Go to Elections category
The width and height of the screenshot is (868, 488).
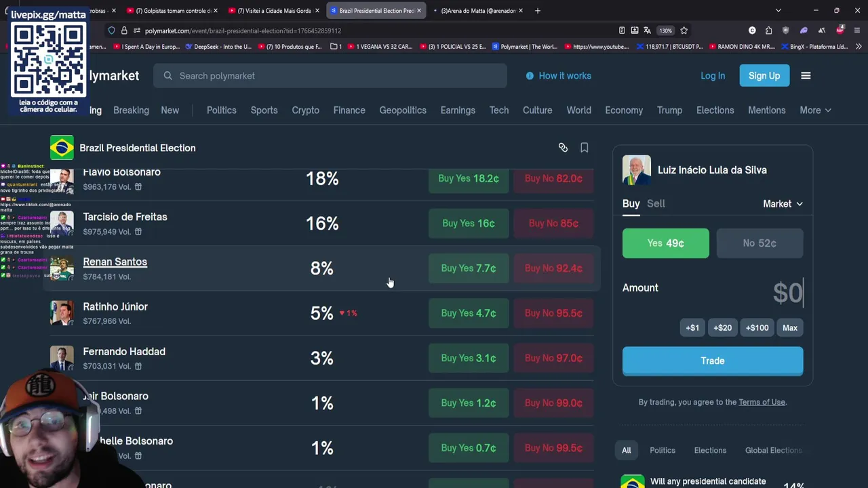pos(715,110)
